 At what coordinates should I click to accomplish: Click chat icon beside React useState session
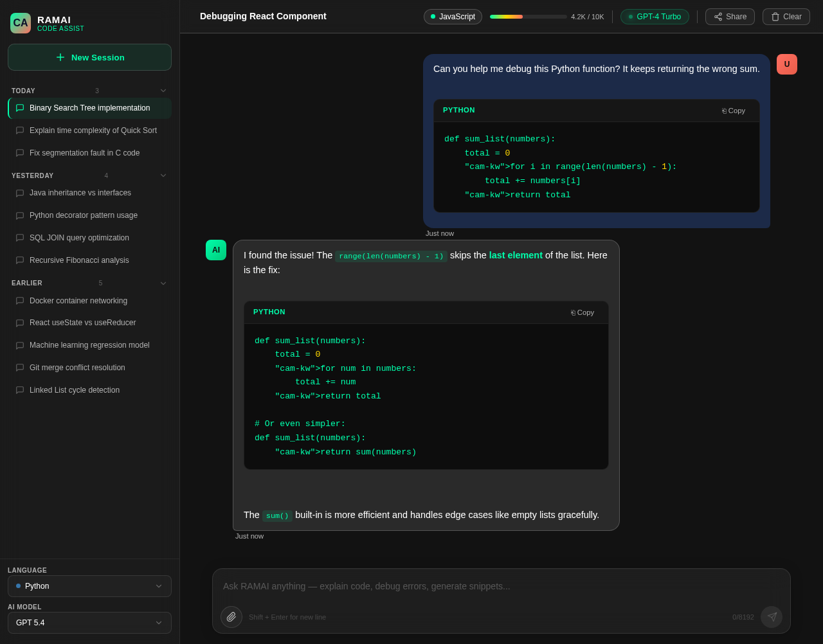(x=20, y=323)
